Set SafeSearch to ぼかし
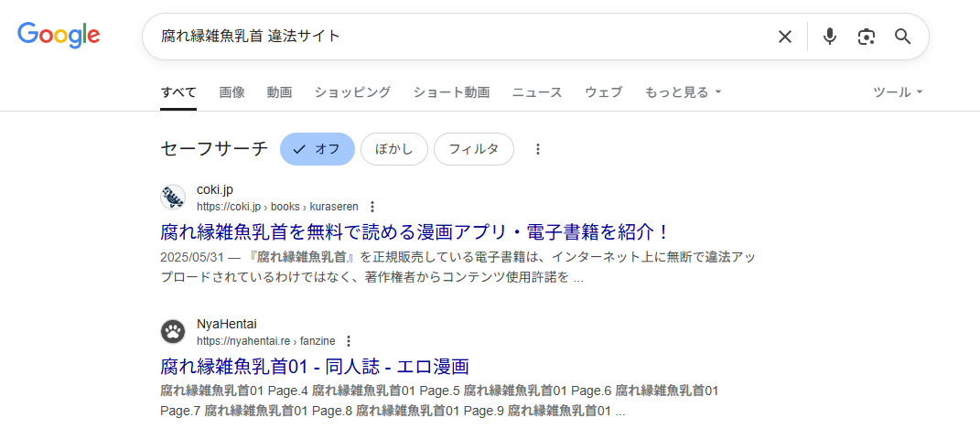The height and width of the screenshot is (439, 980). (393, 149)
